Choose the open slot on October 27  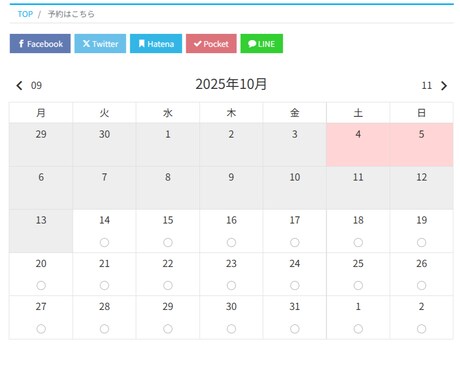[x=41, y=329]
